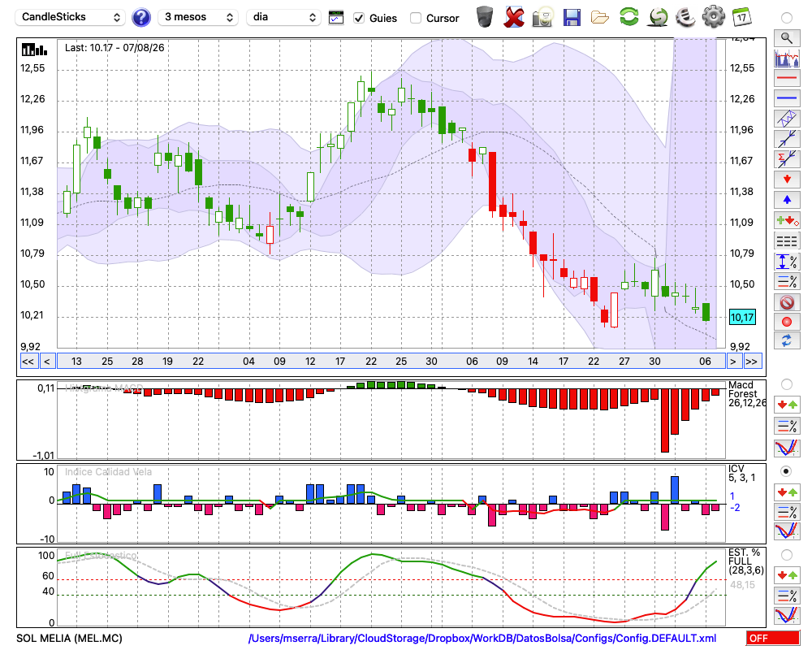This screenshot has width=812, height=650.
Task: Open the folder icon in the toolbar
Action: coord(600,18)
